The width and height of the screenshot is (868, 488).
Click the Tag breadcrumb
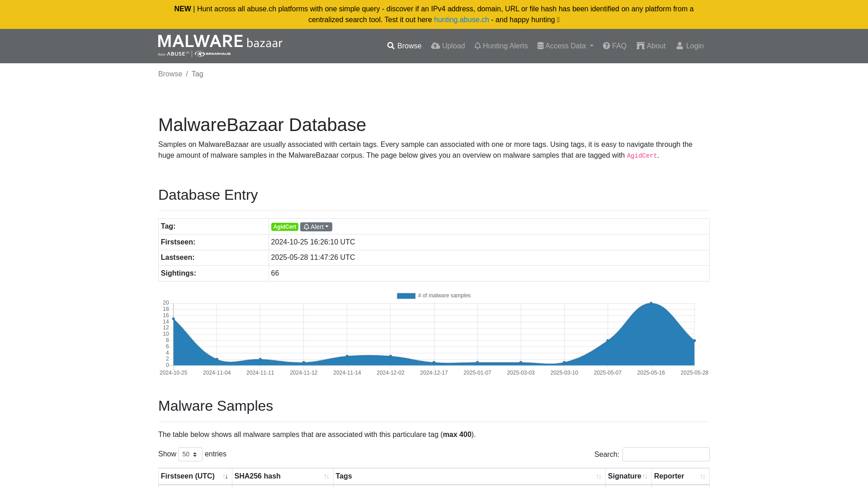click(197, 74)
